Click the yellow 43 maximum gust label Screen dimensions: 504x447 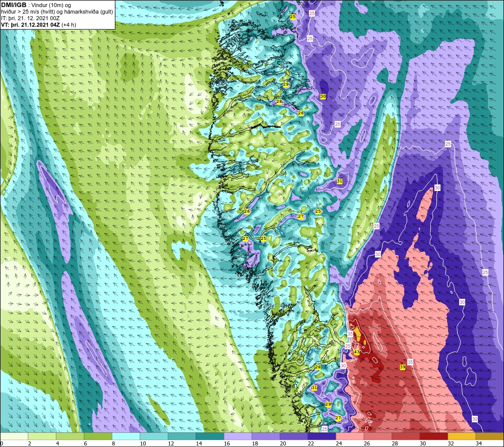pos(357,352)
